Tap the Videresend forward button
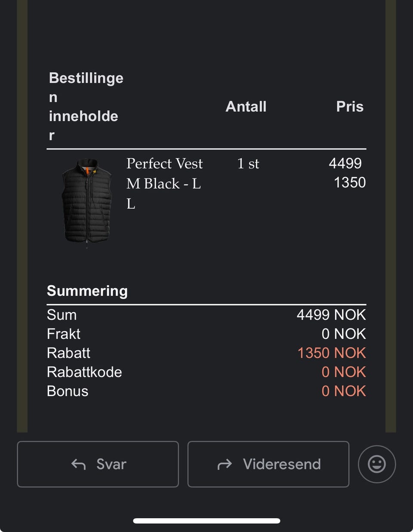 (x=268, y=464)
